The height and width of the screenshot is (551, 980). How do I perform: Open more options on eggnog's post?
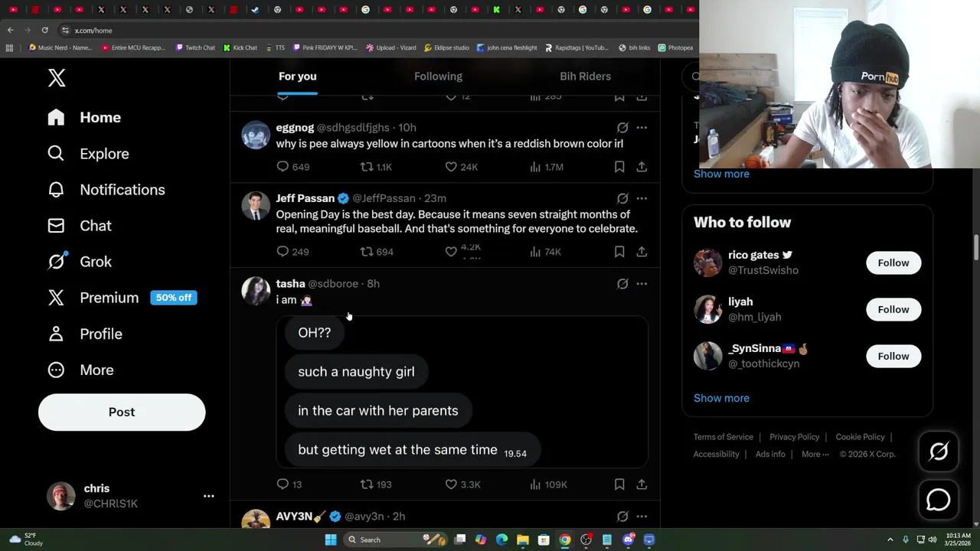pyautogui.click(x=642, y=128)
